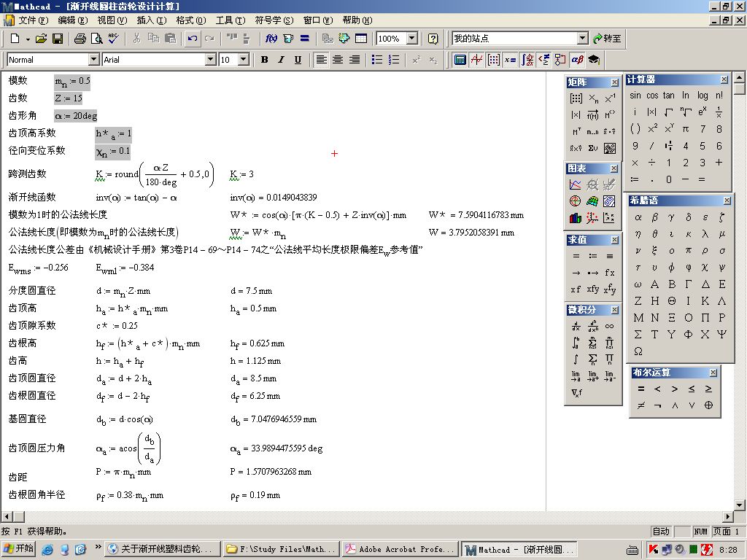Click the sin button in calculator palette
Viewport: 747px width, 560px height.
[x=635, y=96]
